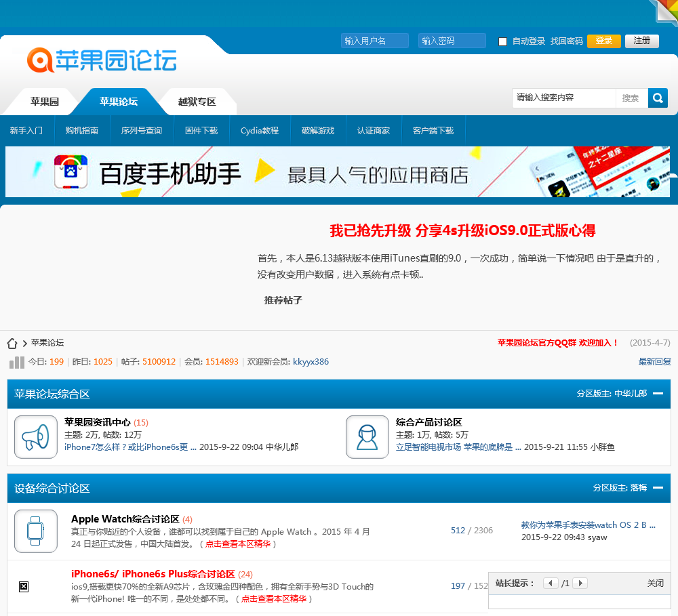Open 分区版主 中华儿郎 profile

631,393
